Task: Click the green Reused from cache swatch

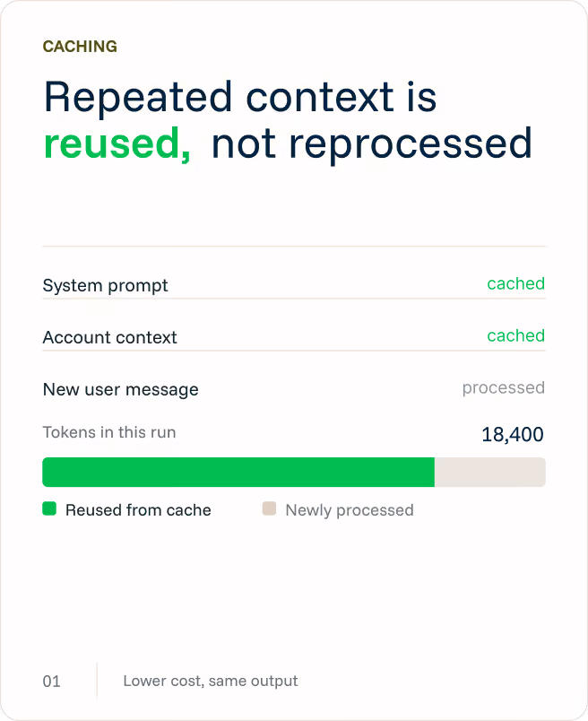Action: pos(49,509)
